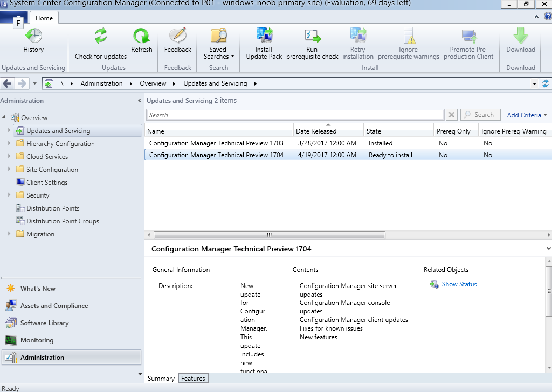Select the Technical Preview 1703 row
The height and width of the screenshot is (392, 552).
[348, 143]
